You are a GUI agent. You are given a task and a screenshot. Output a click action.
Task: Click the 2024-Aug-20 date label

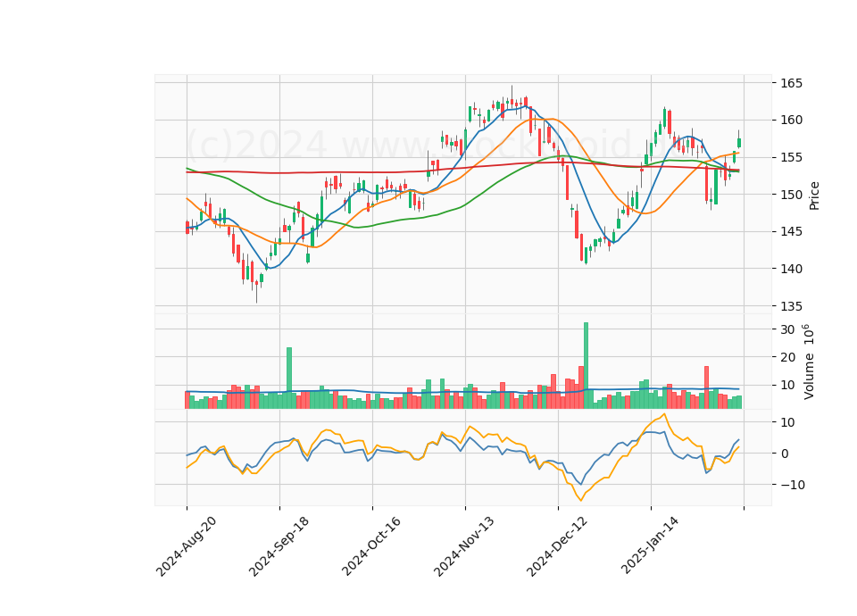pyautogui.click(x=187, y=546)
